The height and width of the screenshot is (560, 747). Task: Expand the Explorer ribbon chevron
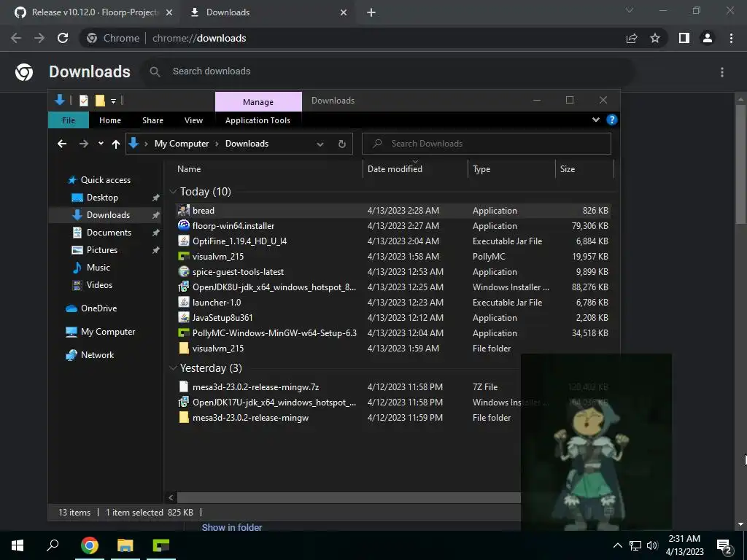click(x=595, y=120)
